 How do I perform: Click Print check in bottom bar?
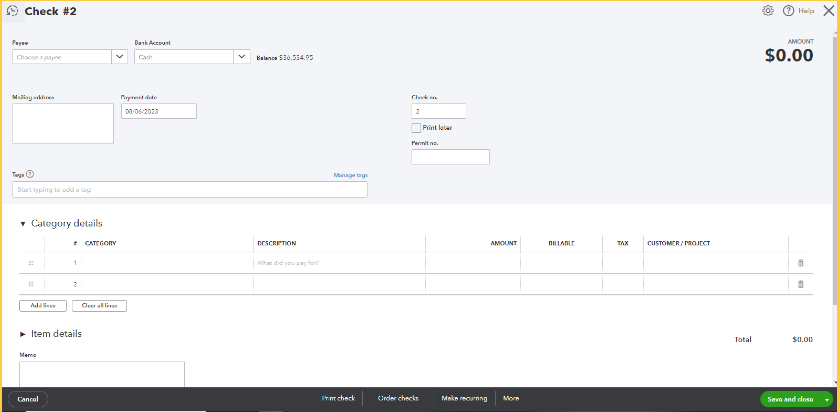click(x=338, y=399)
